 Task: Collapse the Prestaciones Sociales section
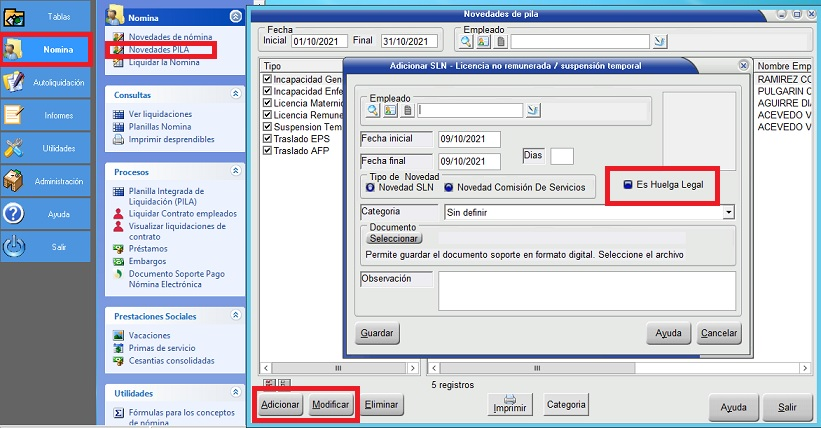(x=235, y=316)
